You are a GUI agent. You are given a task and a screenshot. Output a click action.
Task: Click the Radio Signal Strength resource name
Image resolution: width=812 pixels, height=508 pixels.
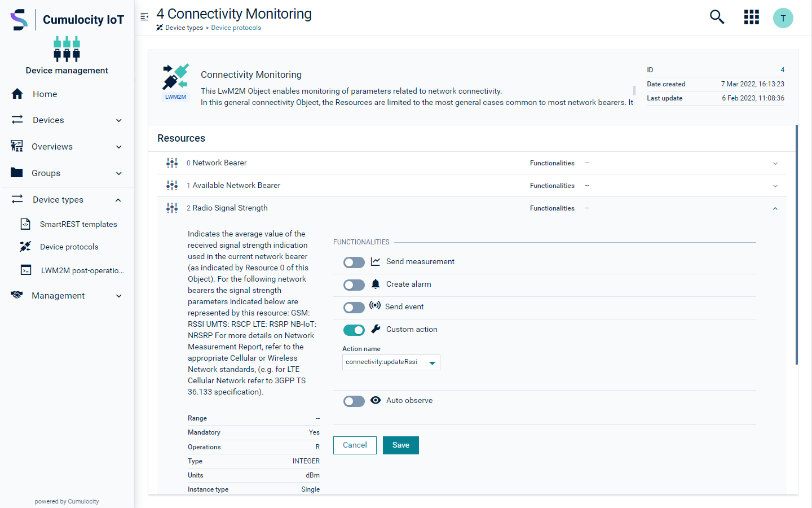pyautogui.click(x=230, y=208)
